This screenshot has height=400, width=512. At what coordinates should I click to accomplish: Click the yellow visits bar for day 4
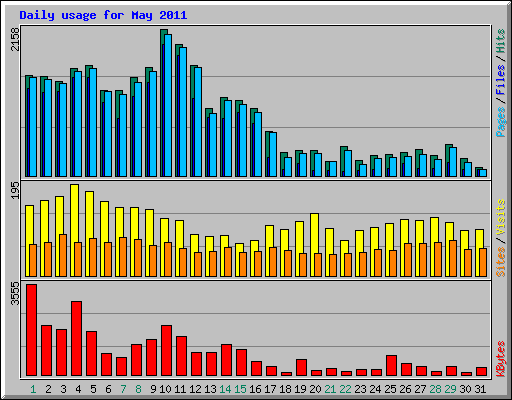point(75,231)
